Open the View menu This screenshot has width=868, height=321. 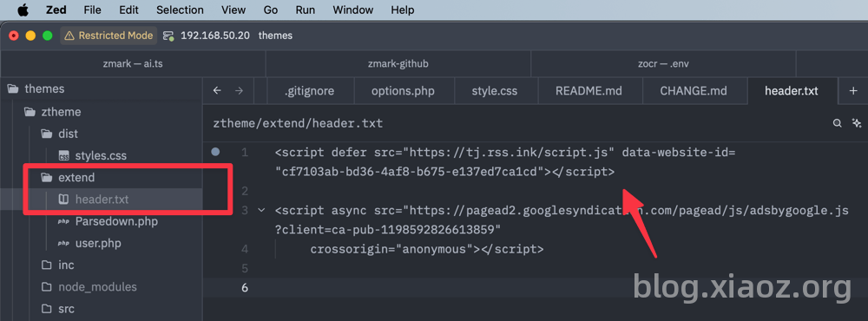pyautogui.click(x=233, y=10)
